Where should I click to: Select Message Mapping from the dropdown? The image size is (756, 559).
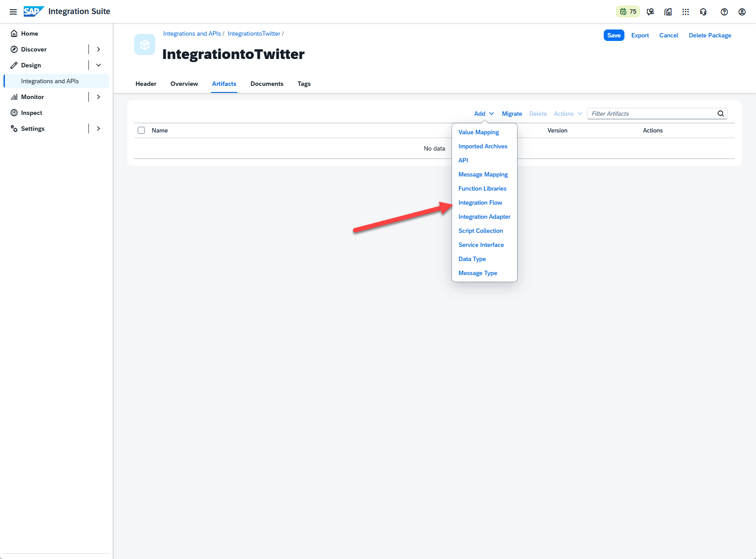click(x=483, y=174)
